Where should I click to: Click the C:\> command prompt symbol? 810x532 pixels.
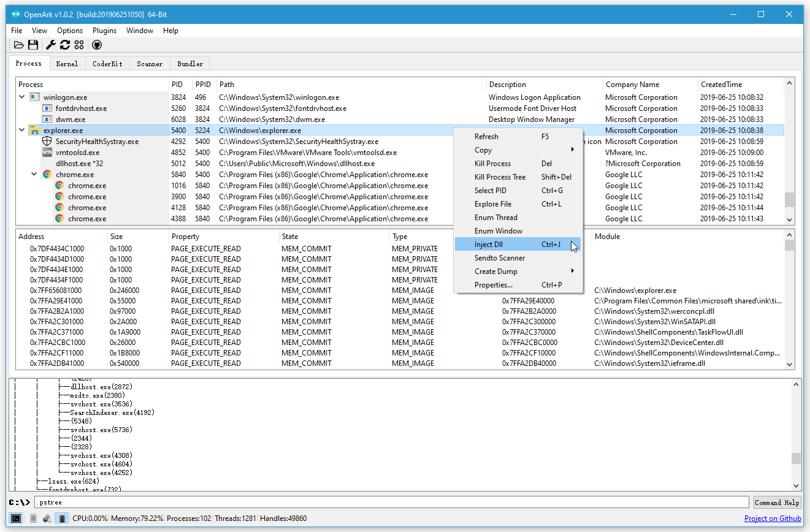[19, 503]
